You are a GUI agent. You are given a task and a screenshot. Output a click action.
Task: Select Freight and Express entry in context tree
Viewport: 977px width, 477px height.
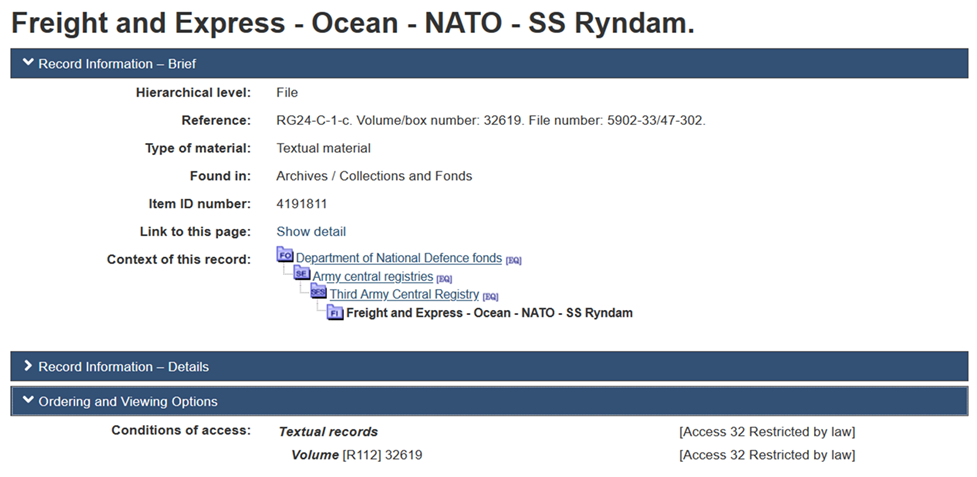point(489,313)
